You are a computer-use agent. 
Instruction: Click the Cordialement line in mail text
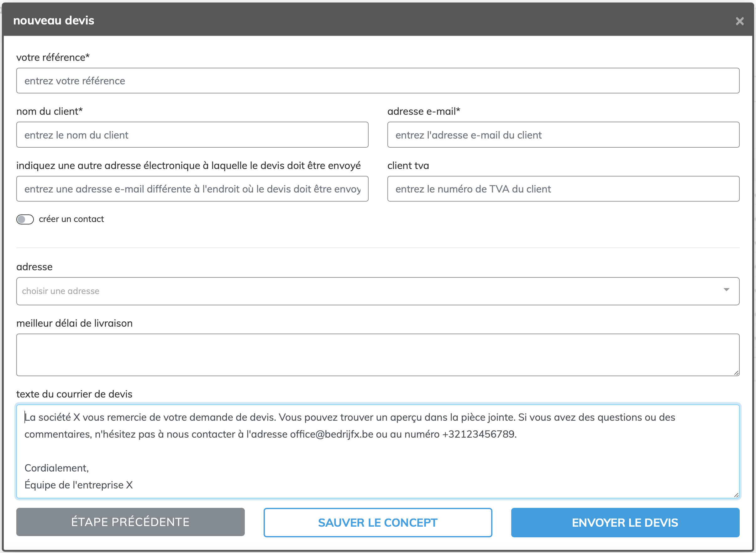click(x=56, y=468)
